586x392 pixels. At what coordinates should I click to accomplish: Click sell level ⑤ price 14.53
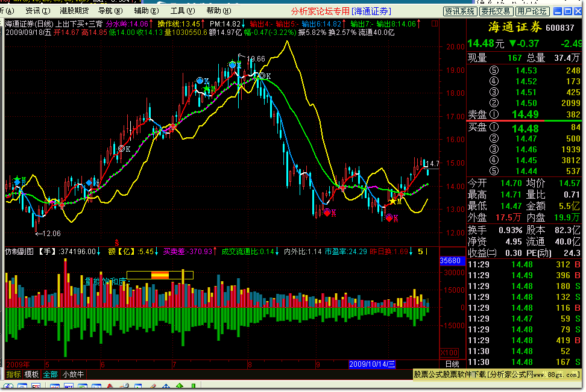pos(526,70)
